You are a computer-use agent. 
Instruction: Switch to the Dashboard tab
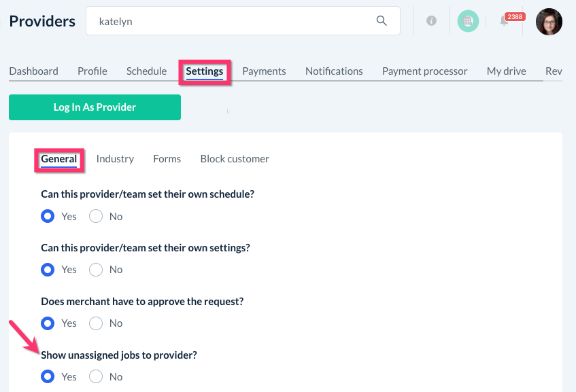(33, 71)
